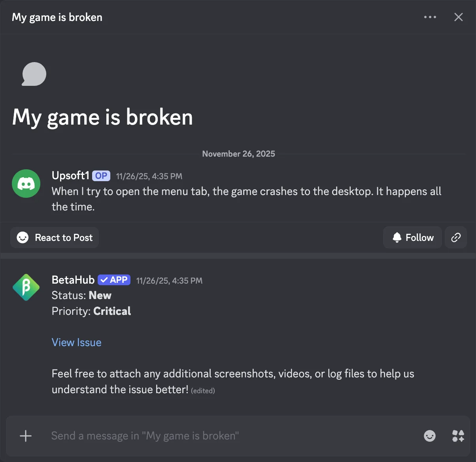
Task: Select the thread title in the header
Action: pyautogui.click(x=57, y=17)
